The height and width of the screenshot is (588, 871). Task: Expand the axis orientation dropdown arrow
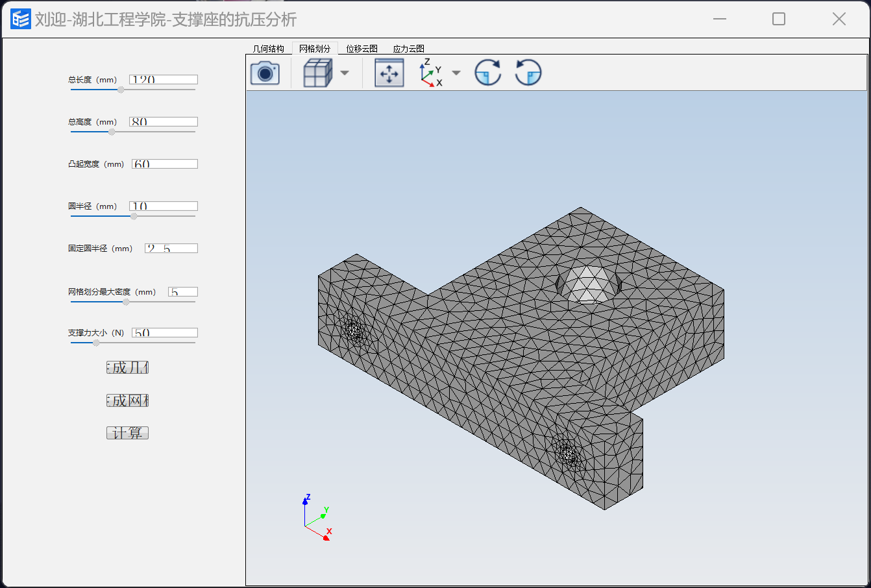click(x=456, y=73)
